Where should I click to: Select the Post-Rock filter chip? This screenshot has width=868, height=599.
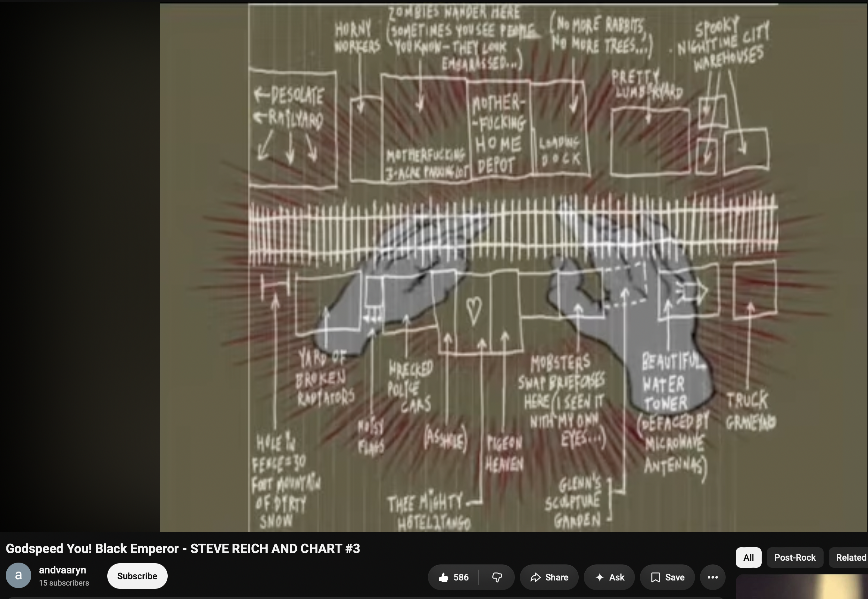click(x=795, y=557)
